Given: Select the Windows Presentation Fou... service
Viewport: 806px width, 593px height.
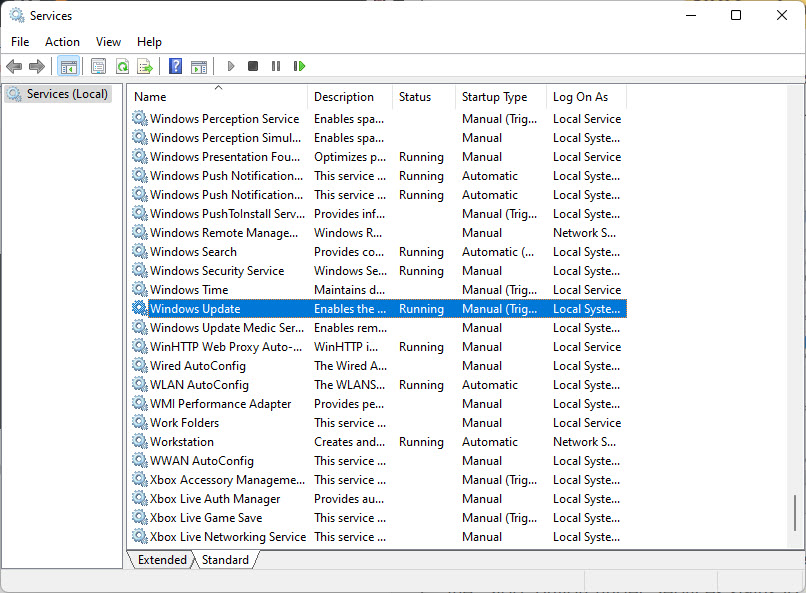Looking at the screenshot, I should [x=378, y=157].
